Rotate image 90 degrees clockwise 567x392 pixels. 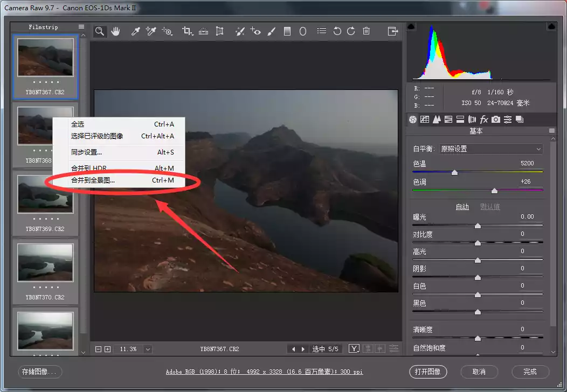pos(351,31)
